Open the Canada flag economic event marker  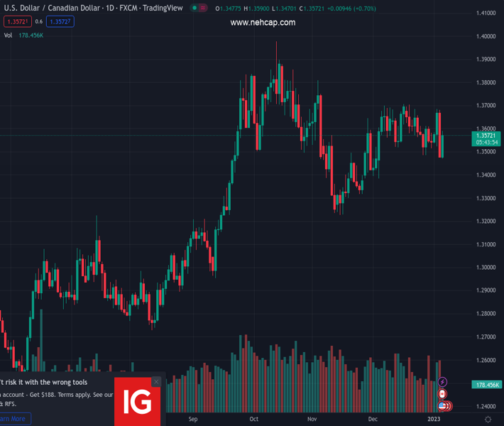[442, 394]
